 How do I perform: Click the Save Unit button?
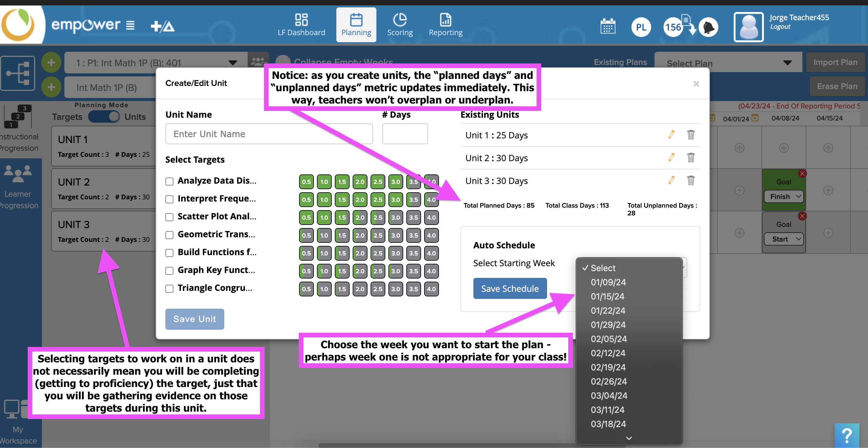[x=194, y=319]
